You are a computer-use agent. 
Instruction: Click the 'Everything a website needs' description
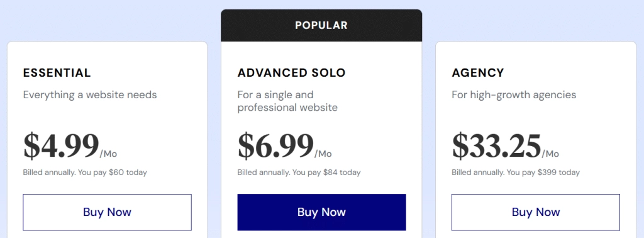[90, 95]
